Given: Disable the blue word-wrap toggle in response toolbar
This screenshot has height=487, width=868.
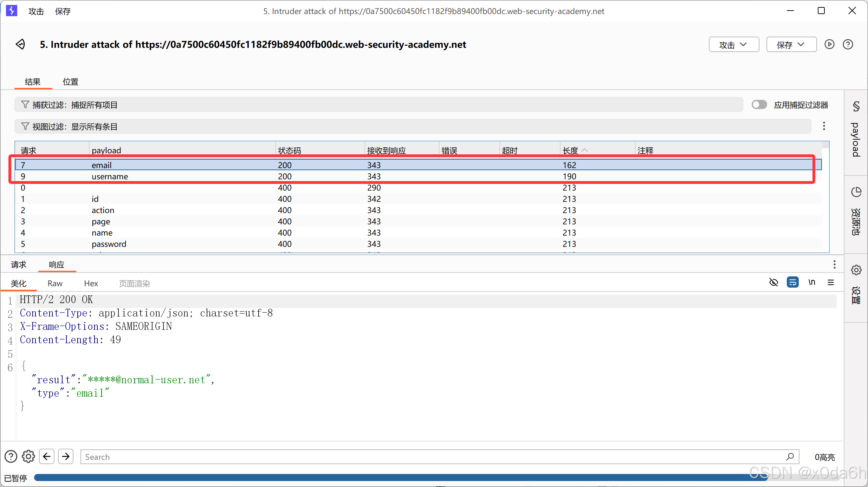Looking at the screenshot, I should coord(793,282).
